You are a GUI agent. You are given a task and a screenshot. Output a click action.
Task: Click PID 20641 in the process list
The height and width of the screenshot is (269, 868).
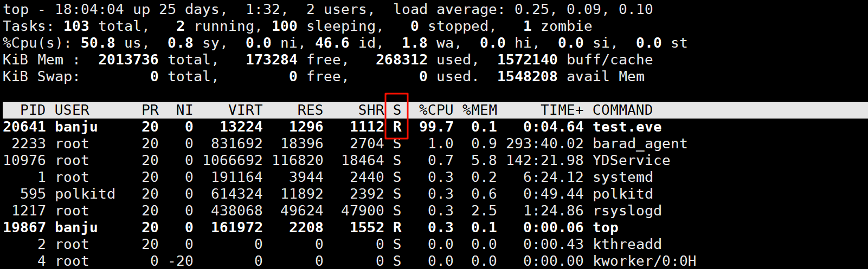pos(24,127)
